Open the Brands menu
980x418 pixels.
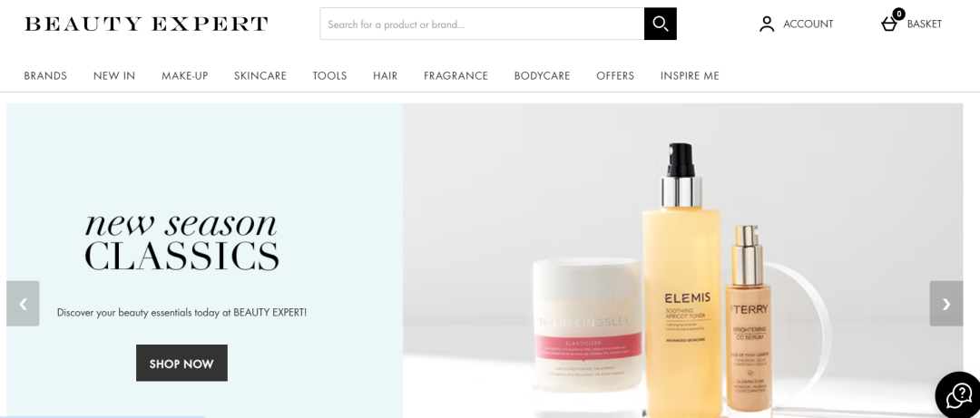tap(45, 75)
